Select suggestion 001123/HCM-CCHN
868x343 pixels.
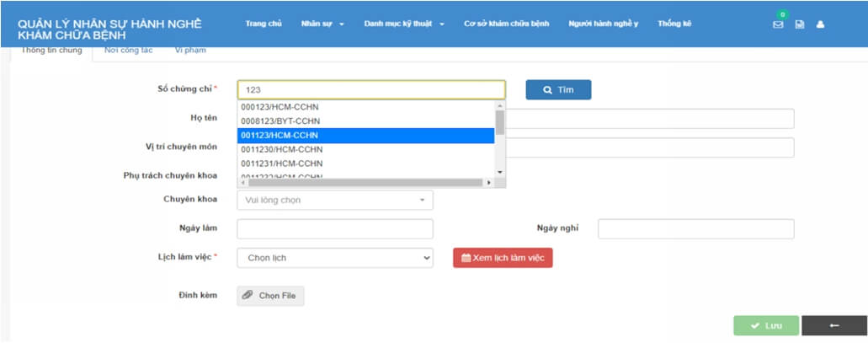[365, 136]
